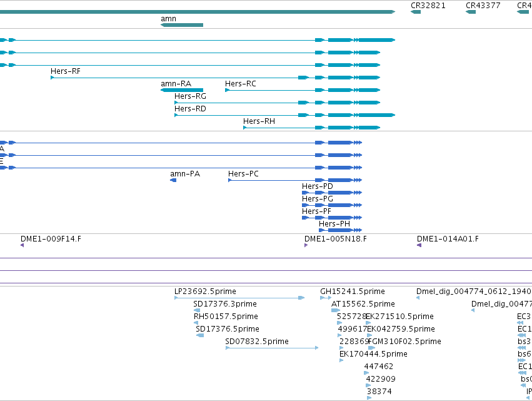This screenshot has height=401, width=532.
Task: Click the LP23692.5prime feature end block
Action: 301,298
